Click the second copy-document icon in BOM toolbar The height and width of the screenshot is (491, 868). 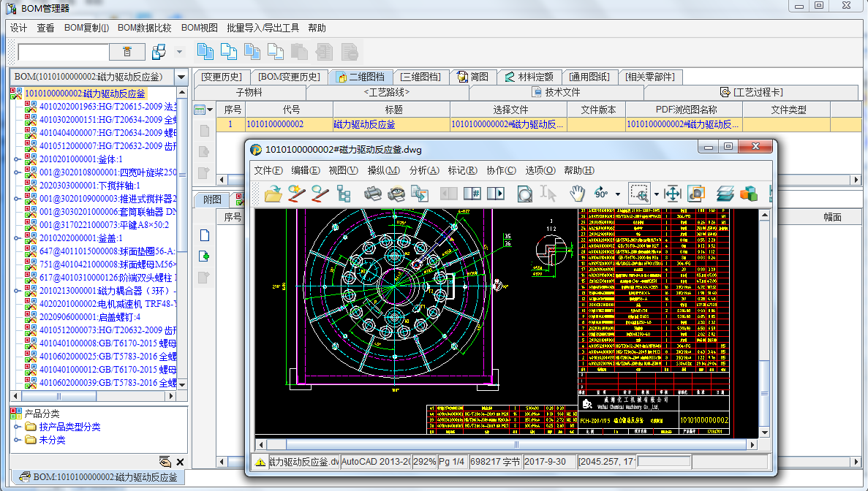coord(229,52)
